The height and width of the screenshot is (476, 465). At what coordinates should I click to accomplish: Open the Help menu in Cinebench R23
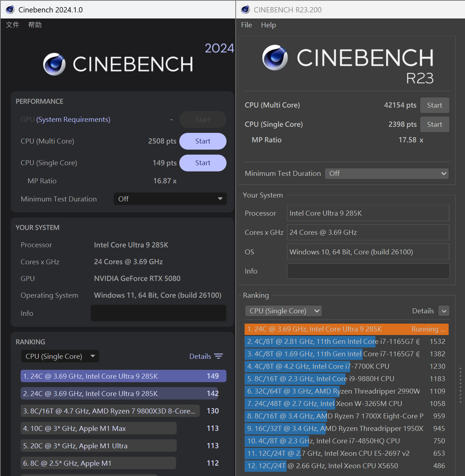(x=268, y=25)
